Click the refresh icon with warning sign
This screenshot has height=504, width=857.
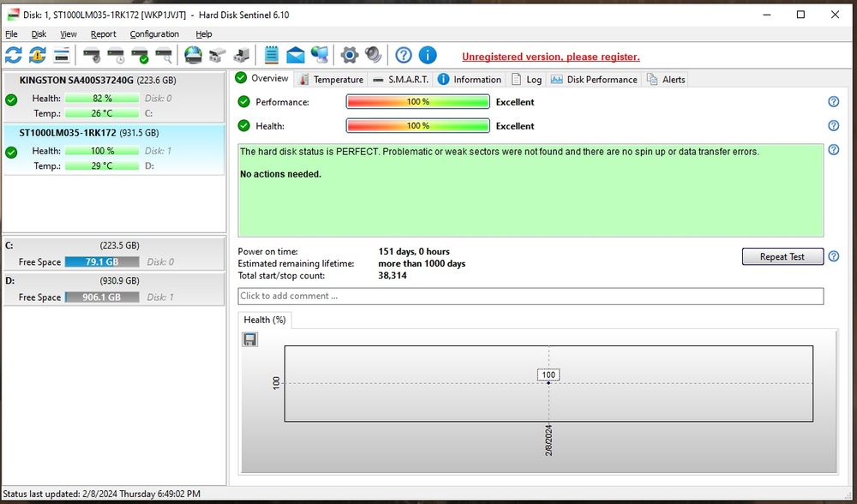[x=38, y=56]
